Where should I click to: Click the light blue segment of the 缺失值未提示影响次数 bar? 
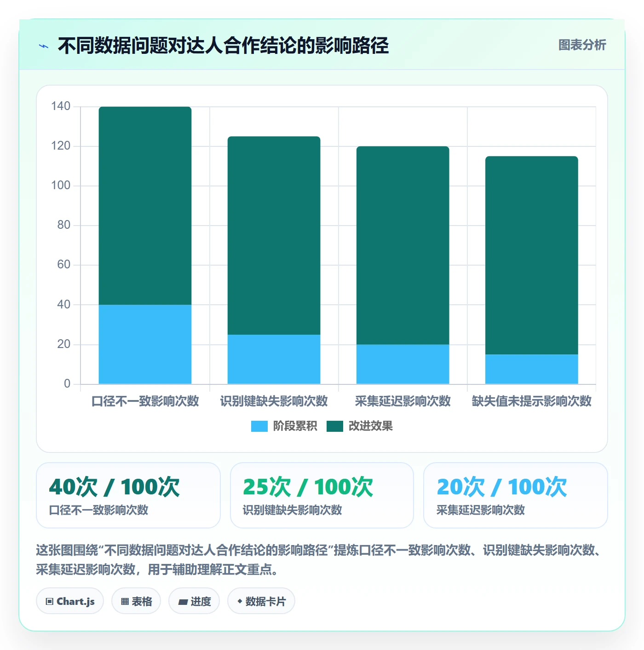[531, 369]
